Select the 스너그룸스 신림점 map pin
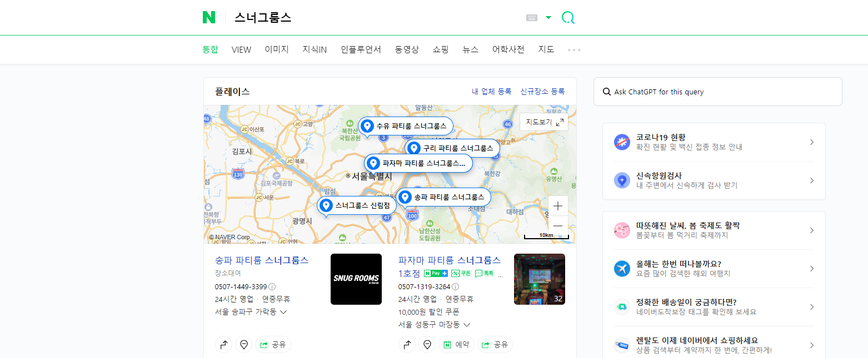This screenshot has width=868, height=358. pos(357,205)
